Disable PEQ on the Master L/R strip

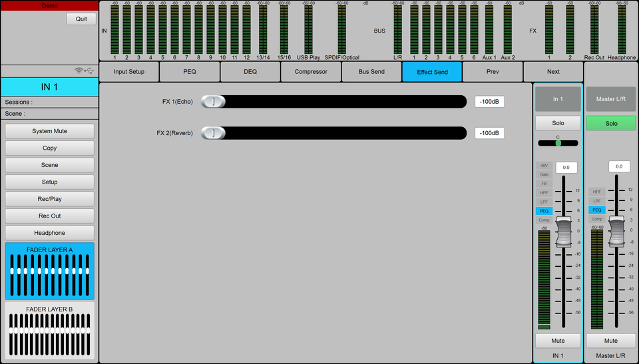[x=597, y=210]
